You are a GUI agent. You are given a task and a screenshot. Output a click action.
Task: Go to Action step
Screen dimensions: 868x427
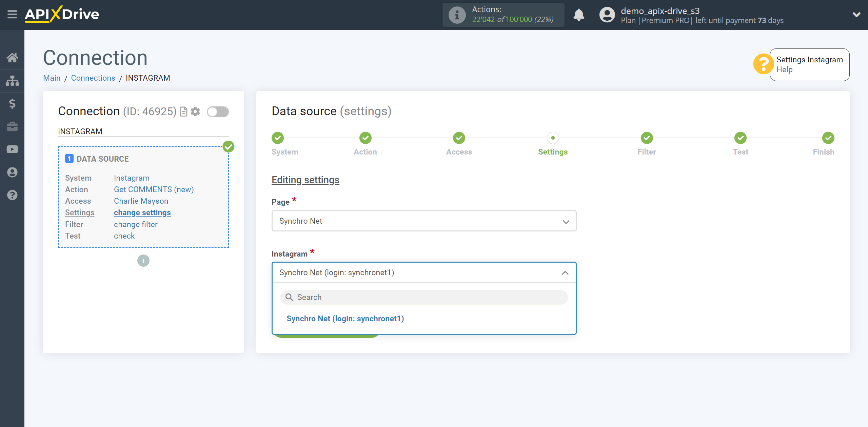[x=366, y=138]
